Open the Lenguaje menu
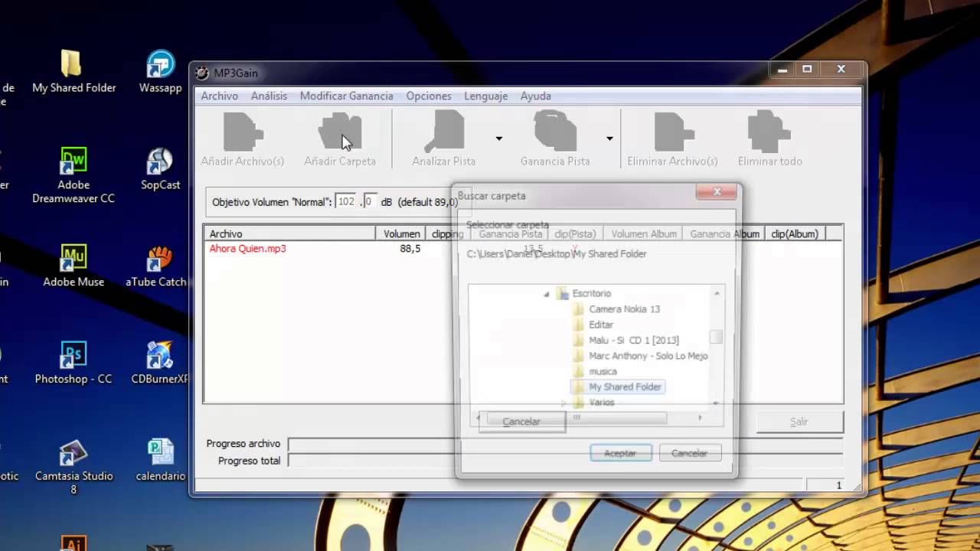 tap(485, 96)
